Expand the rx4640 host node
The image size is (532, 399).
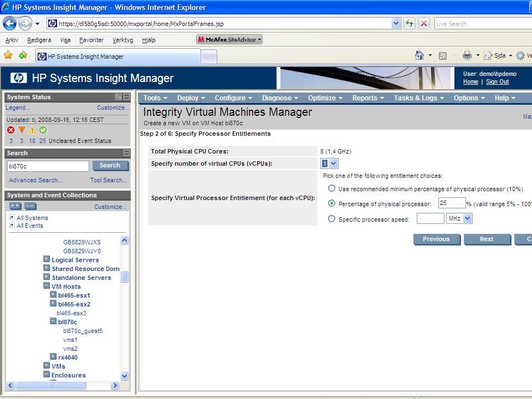[x=53, y=356]
